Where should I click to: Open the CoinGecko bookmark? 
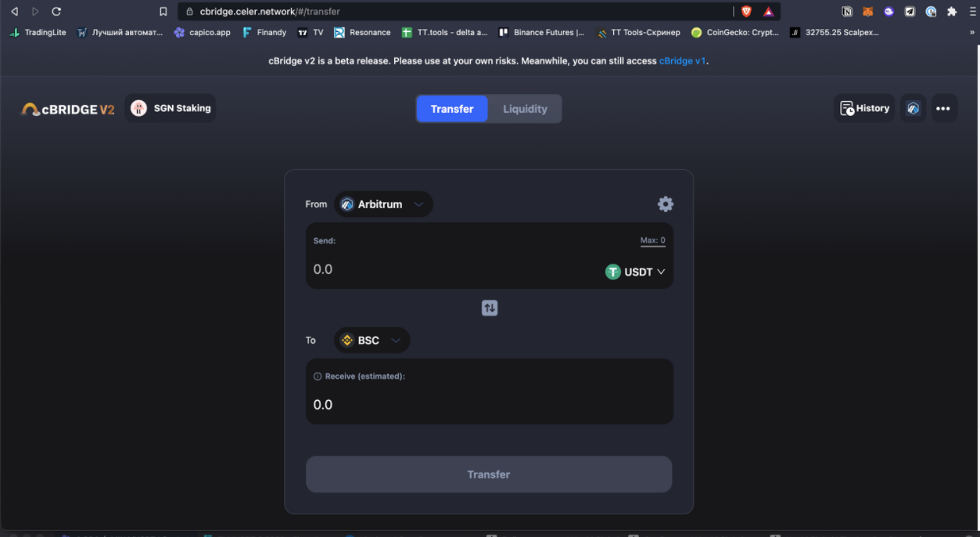tap(735, 33)
